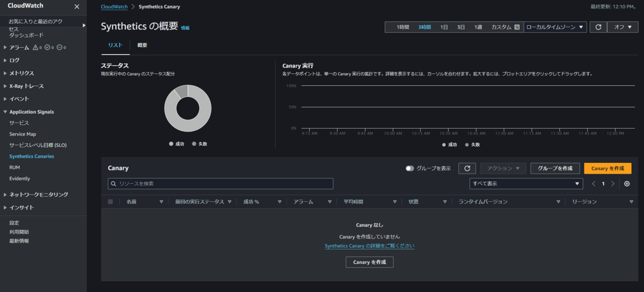Sort by ランタイムバージョン column
644x292 pixels.
tap(559, 202)
